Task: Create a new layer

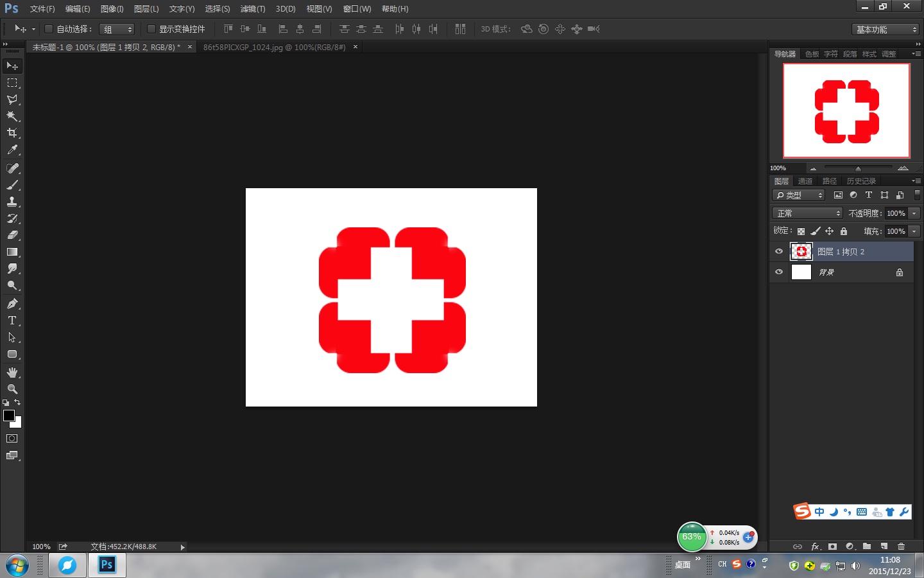Action: (x=884, y=547)
